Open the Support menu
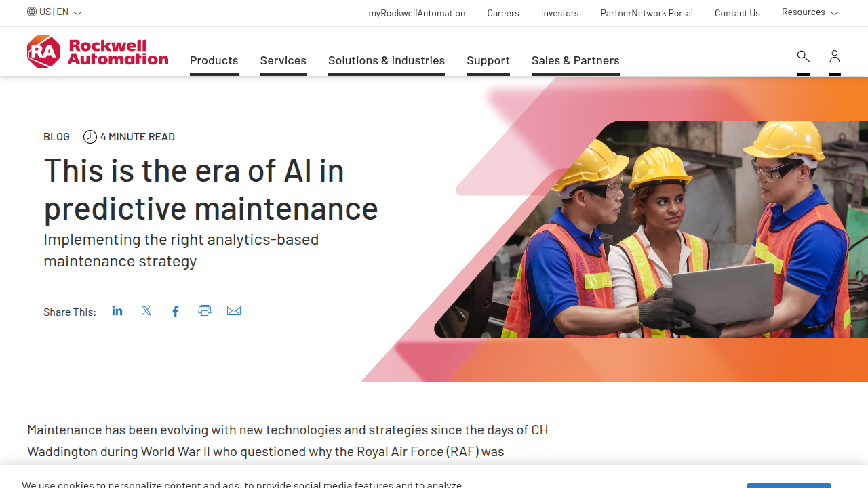Viewport: 868px width, 488px height. point(488,60)
